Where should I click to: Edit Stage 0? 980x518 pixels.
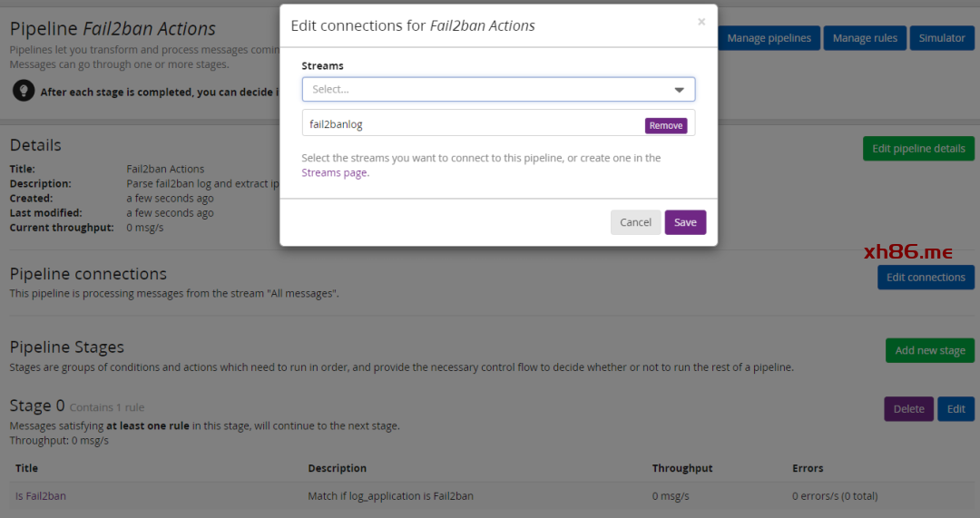955,409
